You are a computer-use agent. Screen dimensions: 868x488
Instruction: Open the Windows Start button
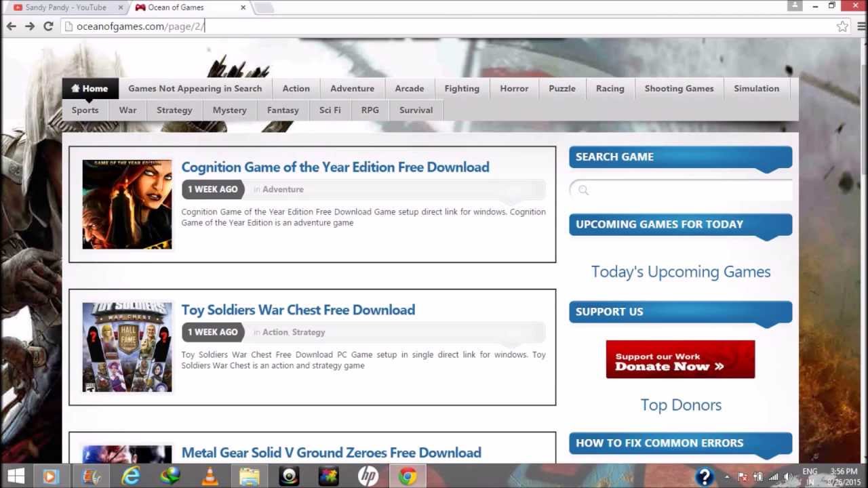16,476
